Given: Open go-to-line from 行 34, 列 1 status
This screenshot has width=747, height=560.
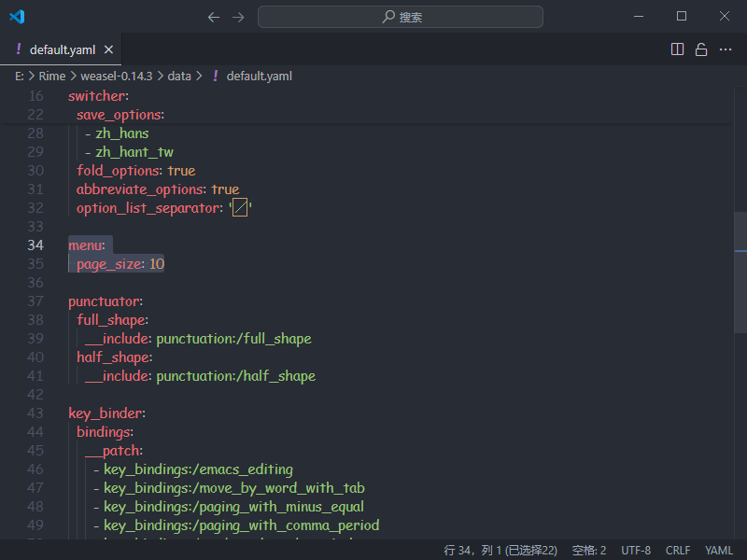Looking at the screenshot, I should coord(500,550).
